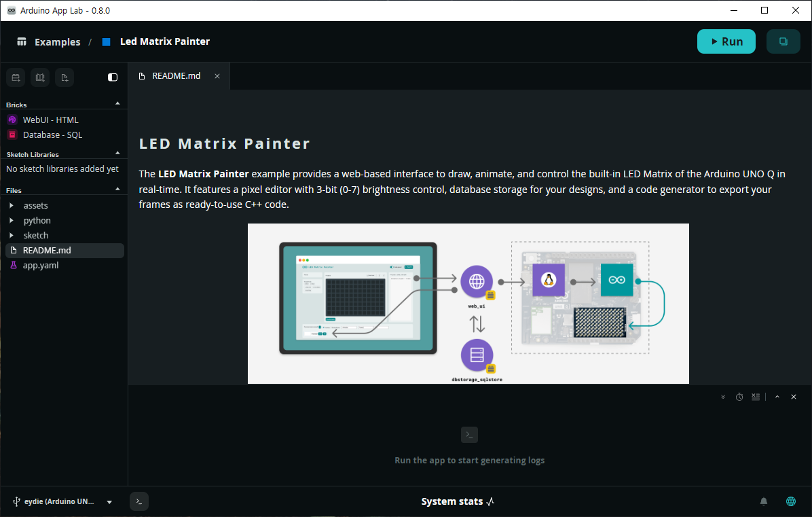This screenshot has height=517, width=812.
Task: Maximize the Arduino App Lab window
Action: (764, 10)
